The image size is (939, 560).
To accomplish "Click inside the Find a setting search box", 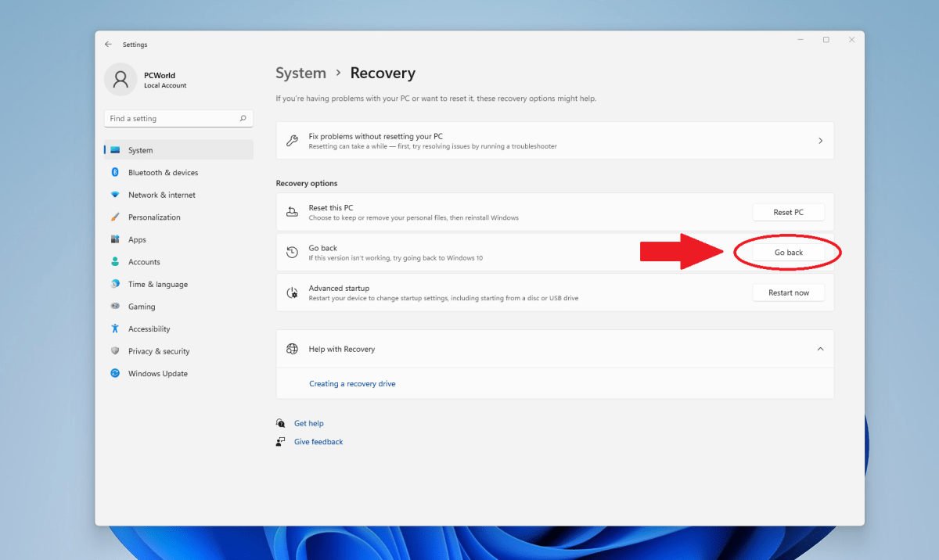I will [x=178, y=118].
